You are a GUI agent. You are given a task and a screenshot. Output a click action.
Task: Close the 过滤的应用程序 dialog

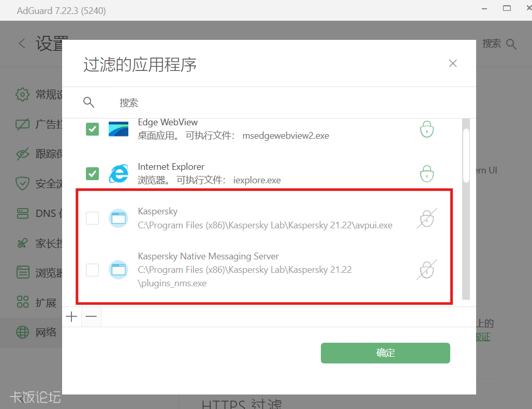point(453,64)
